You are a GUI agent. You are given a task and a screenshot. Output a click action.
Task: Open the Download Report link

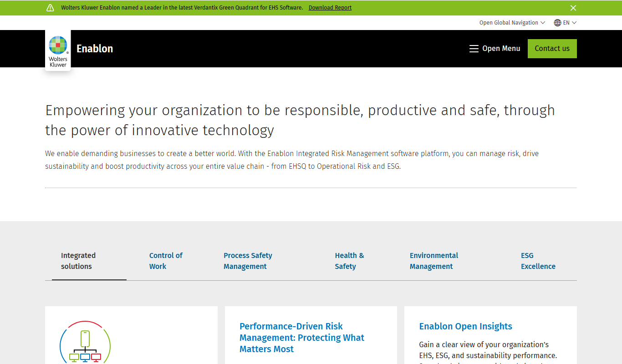[330, 8]
